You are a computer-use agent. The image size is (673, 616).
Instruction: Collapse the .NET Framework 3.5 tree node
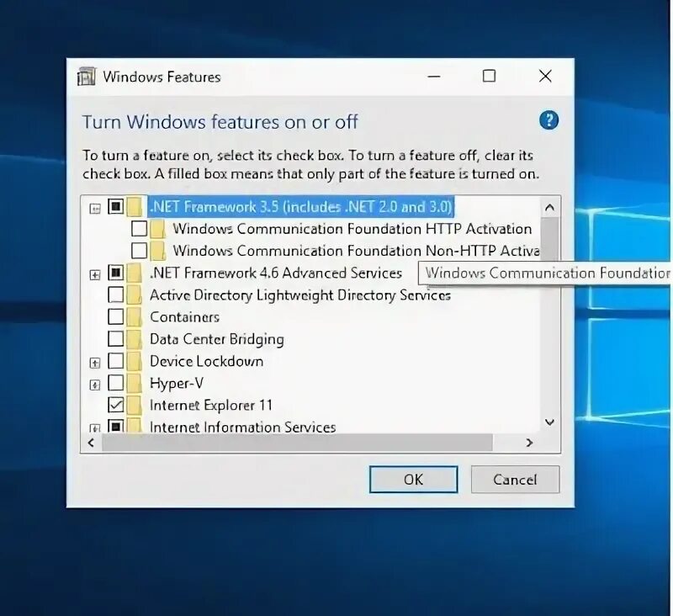(x=95, y=209)
